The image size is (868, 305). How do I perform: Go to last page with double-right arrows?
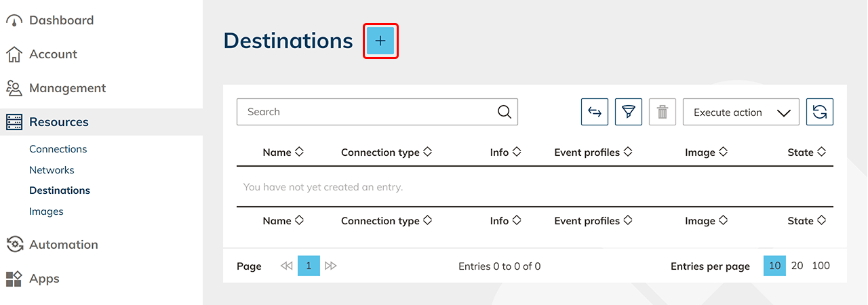click(x=331, y=266)
